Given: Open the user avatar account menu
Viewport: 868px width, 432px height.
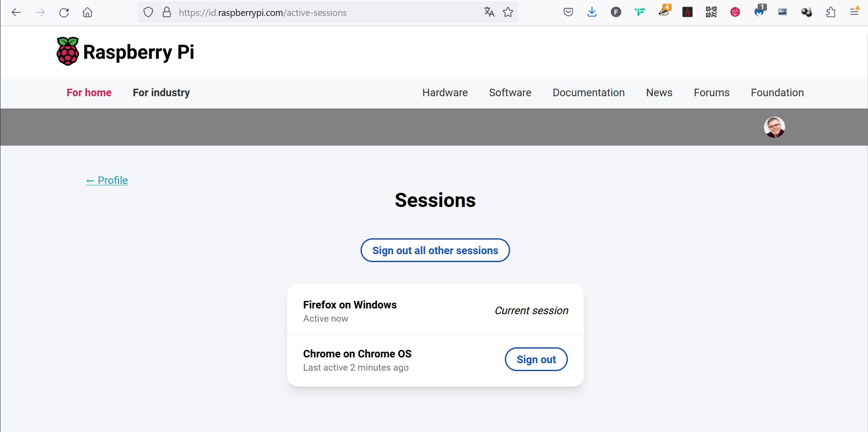Looking at the screenshot, I should click(x=774, y=127).
